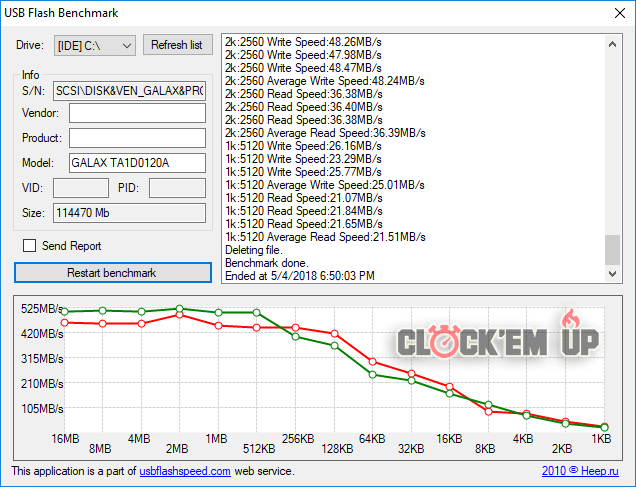Click the red data point at 16MB
This screenshot has height=487, width=636.
(65, 322)
